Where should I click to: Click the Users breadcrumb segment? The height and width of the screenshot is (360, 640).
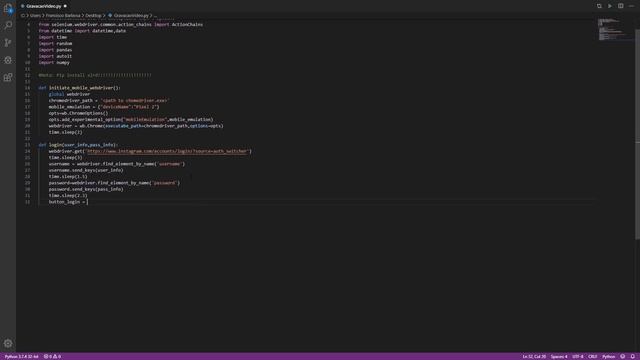click(x=35, y=16)
